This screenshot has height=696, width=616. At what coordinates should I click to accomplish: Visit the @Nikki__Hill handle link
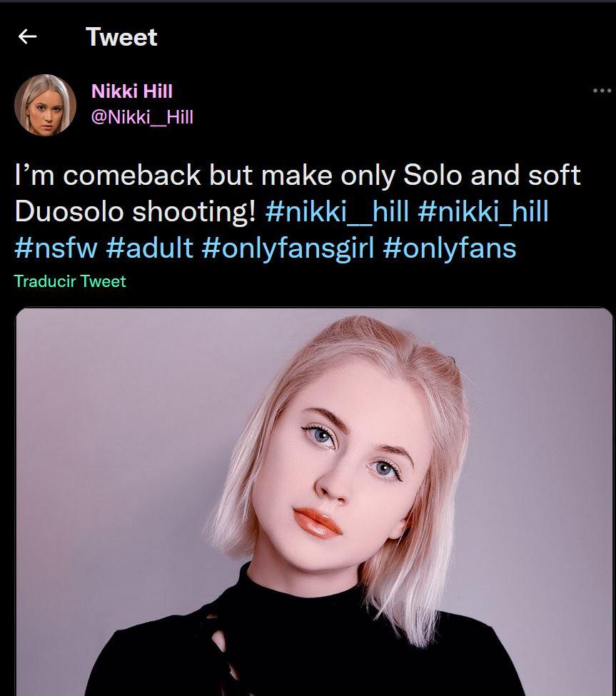(x=142, y=117)
